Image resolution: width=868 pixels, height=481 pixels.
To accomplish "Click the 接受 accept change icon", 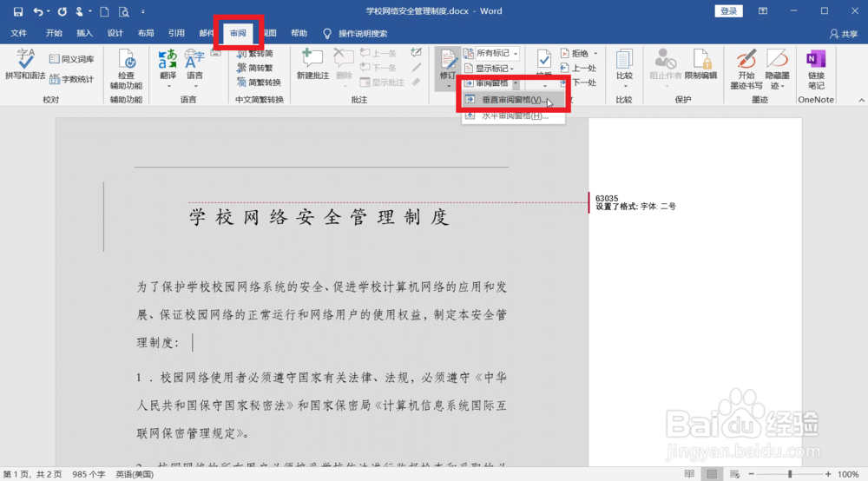I will pyautogui.click(x=543, y=60).
